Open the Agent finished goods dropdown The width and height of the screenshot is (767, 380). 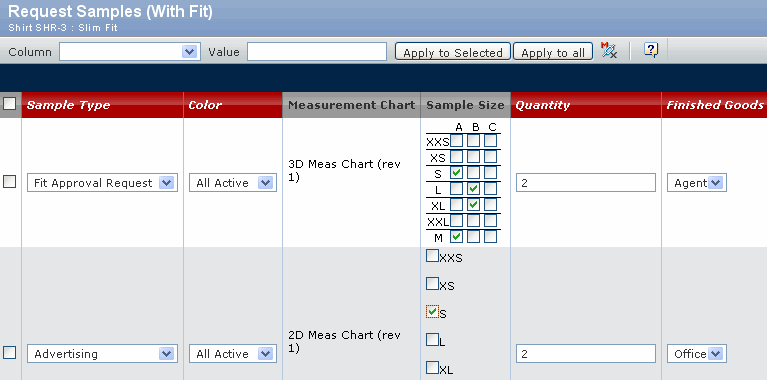coord(697,183)
